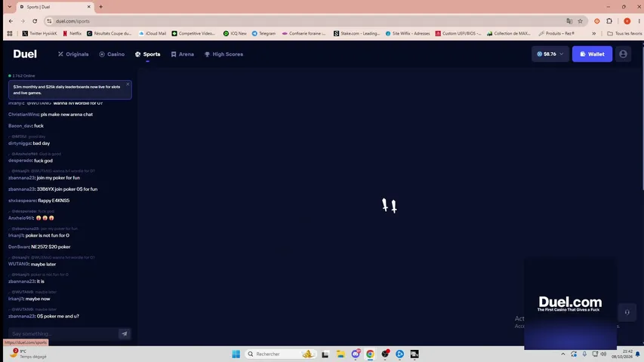Expand the $8.76 balance dropdown
Image resolution: width=644 pixels, height=362 pixels.
pyautogui.click(x=550, y=54)
